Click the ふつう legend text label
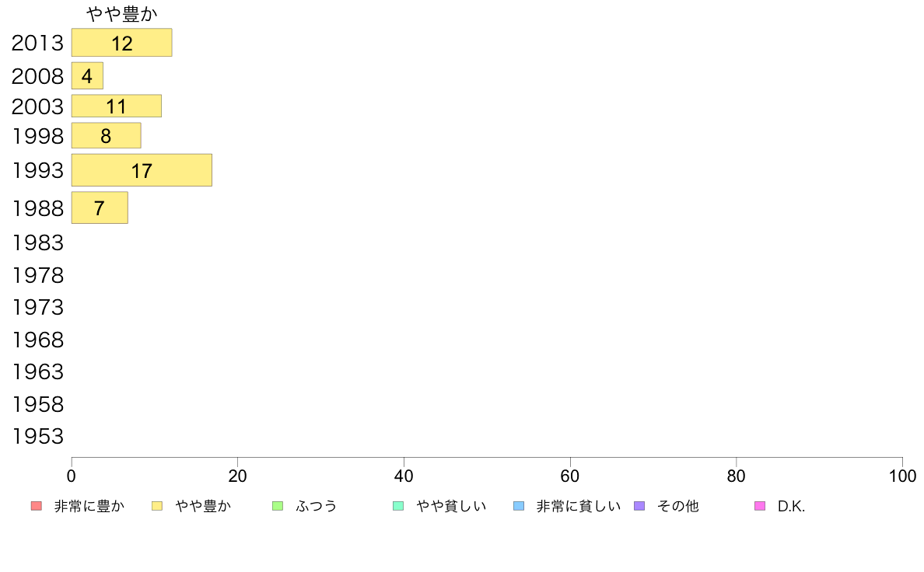924x572 pixels. click(x=317, y=506)
